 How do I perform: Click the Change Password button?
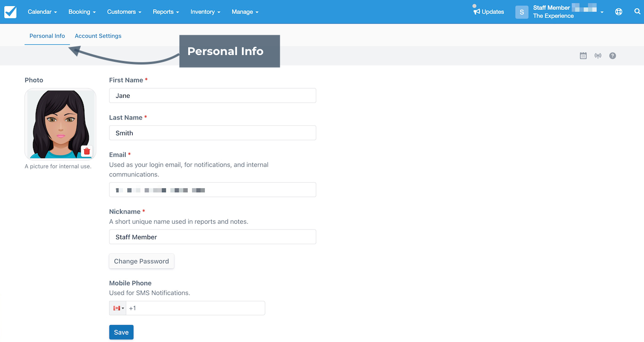click(142, 261)
